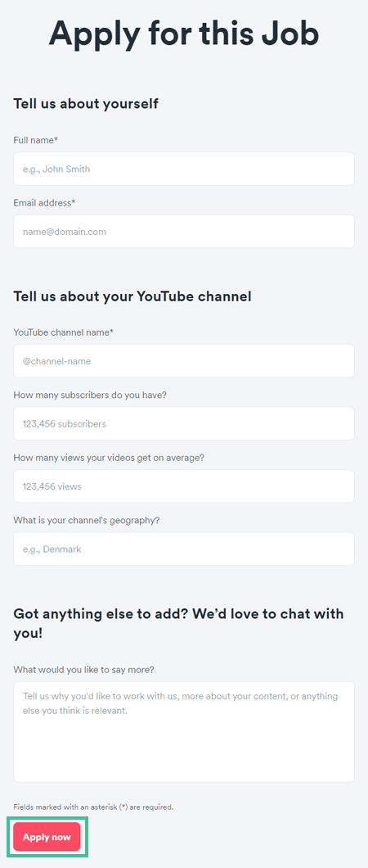The image size is (368, 868).
Task: Click the "Apply for this Job" heading
Action: [184, 34]
